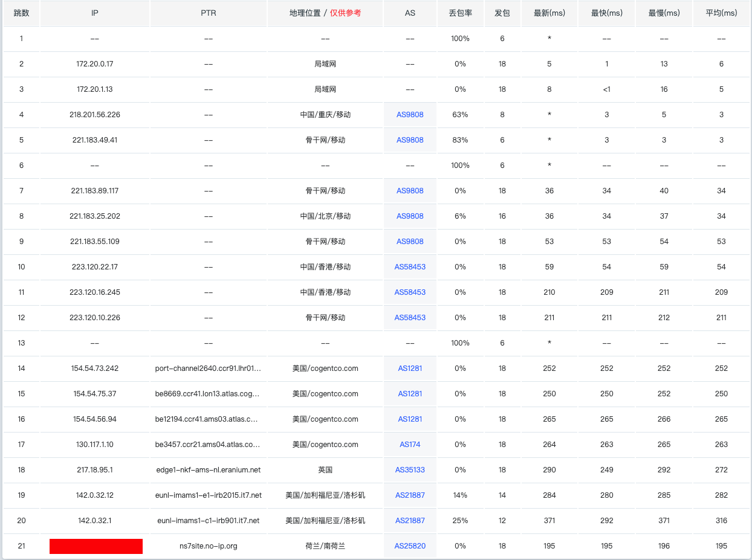Screen dimensions: 752x560
Task: Click the 63% packet loss value
Action: [x=461, y=115]
